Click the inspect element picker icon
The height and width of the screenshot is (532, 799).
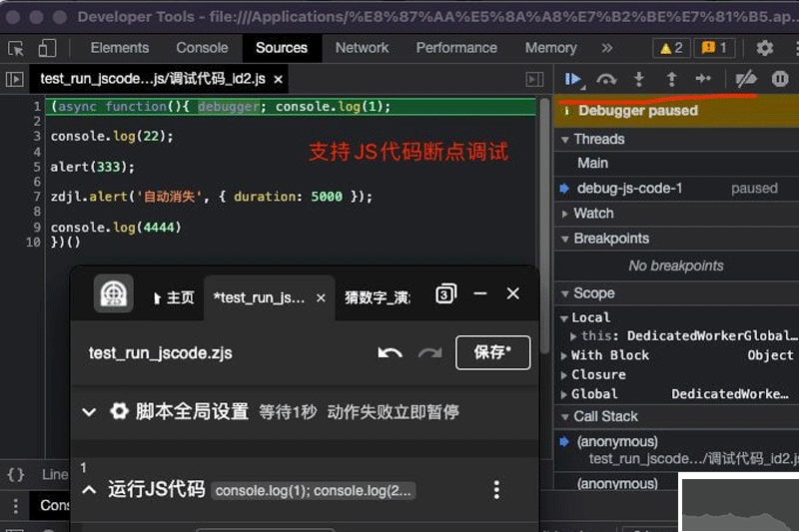[x=16, y=48]
